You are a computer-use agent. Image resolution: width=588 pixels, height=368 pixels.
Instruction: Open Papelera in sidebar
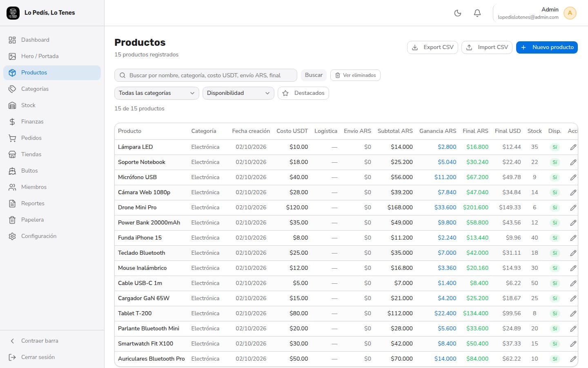tap(52, 220)
